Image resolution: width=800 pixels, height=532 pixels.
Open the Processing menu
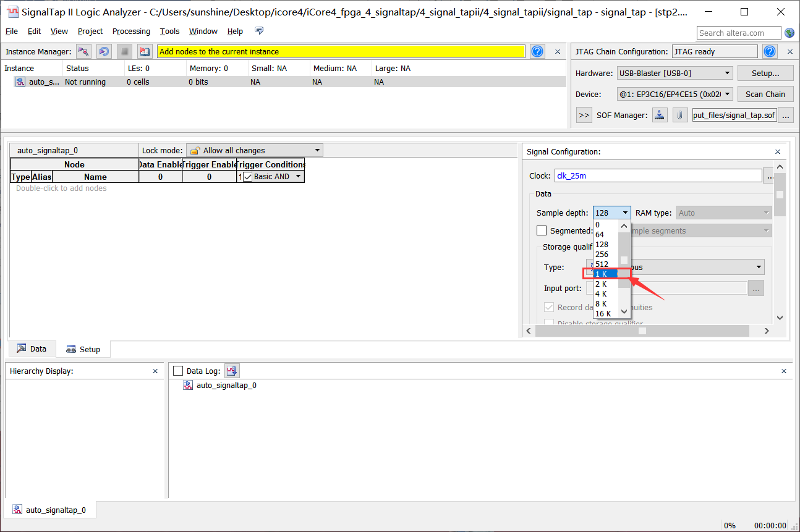coord(131,32)
